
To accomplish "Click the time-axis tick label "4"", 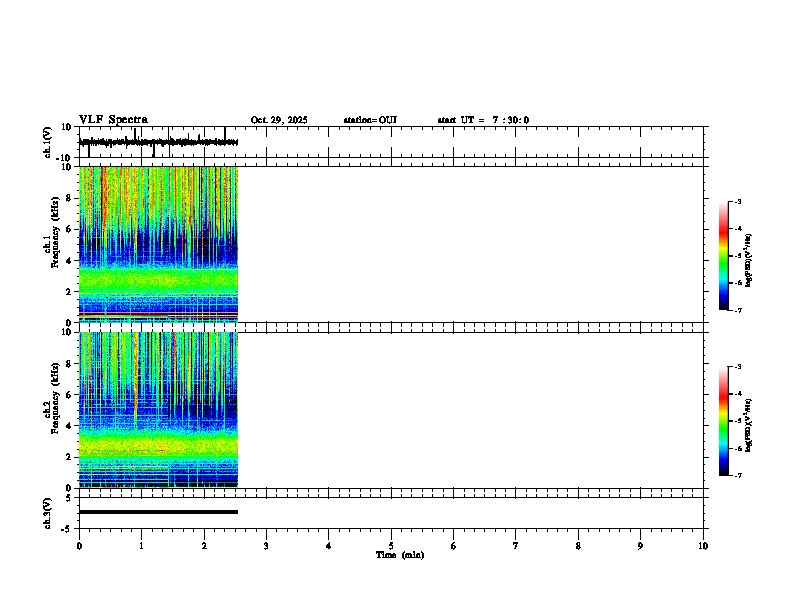I will click(328, 546).
